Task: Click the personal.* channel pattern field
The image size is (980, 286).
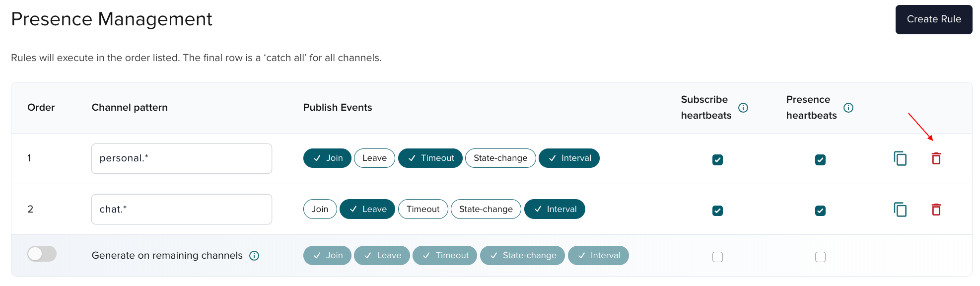Action: click(182, 158)
